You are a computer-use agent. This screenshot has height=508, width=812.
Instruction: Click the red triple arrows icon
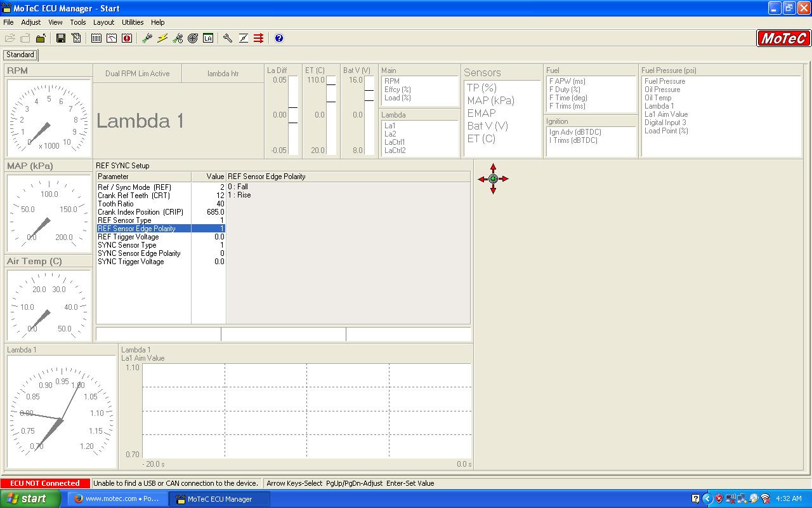coord(258,38)
